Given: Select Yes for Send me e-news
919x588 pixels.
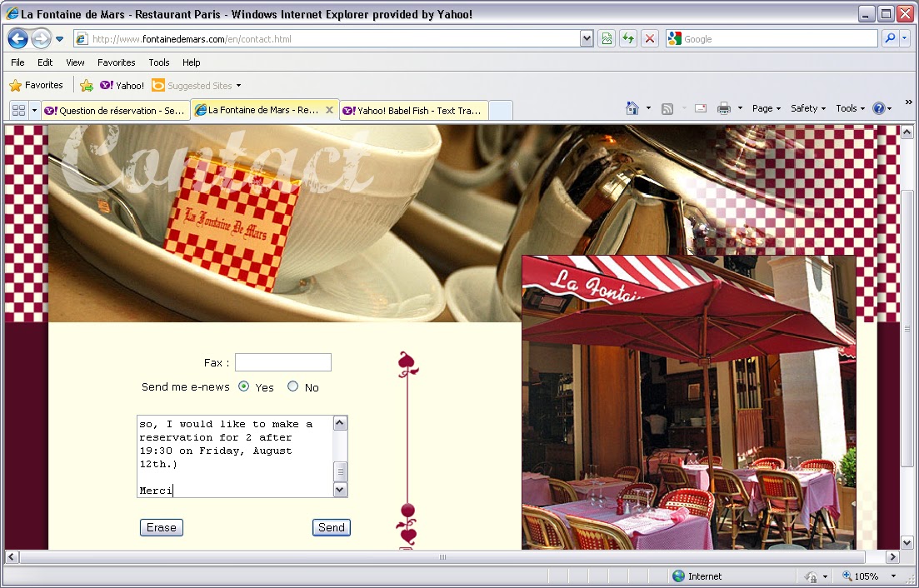Looking at the screenshot, I should pos(244,386).
